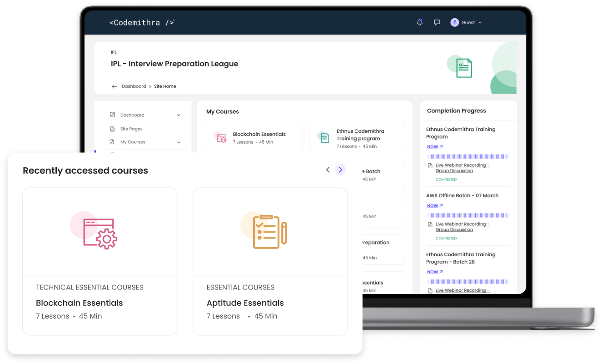Screen dimensions: 602x364
Task: Open Dashboard in the sidebar menu
Action: (x=132, y=115)
